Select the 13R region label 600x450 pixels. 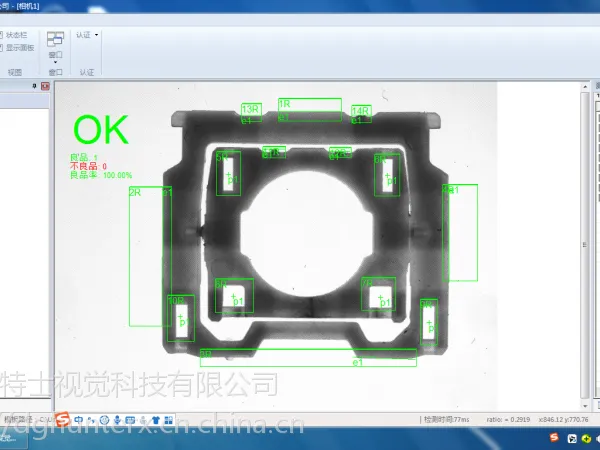pos(250,109)
